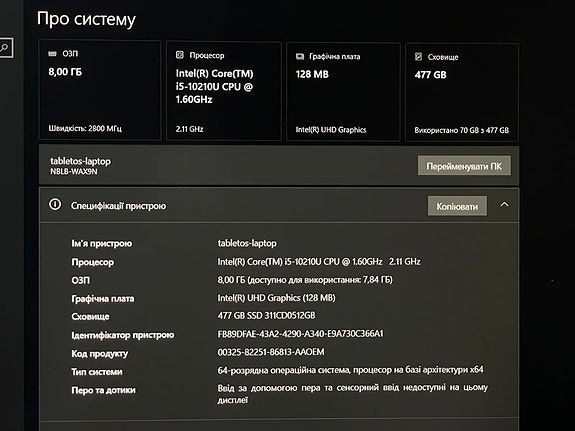
Task: Click the Про систему page title
Action: point(86,19)
